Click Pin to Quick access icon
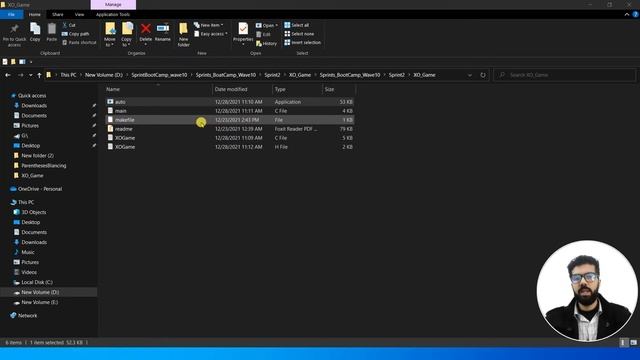640x360 pixels. (x=14, y=29)
